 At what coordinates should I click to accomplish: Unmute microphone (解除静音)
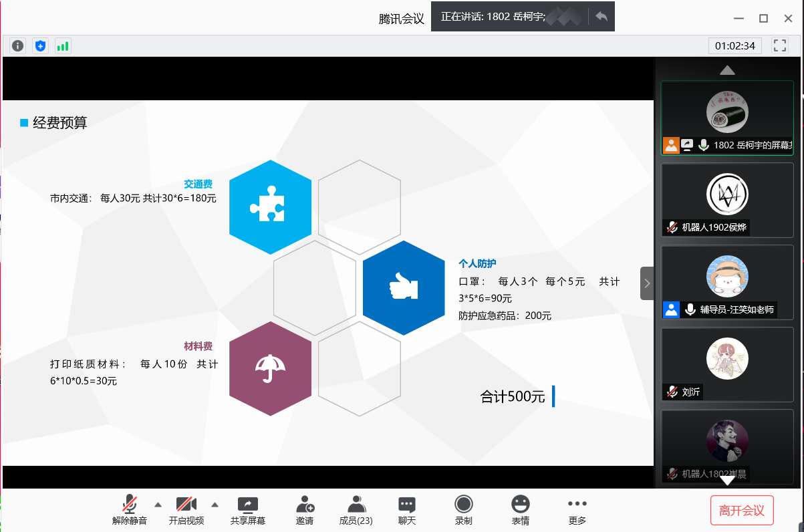[x=130, y=510]
